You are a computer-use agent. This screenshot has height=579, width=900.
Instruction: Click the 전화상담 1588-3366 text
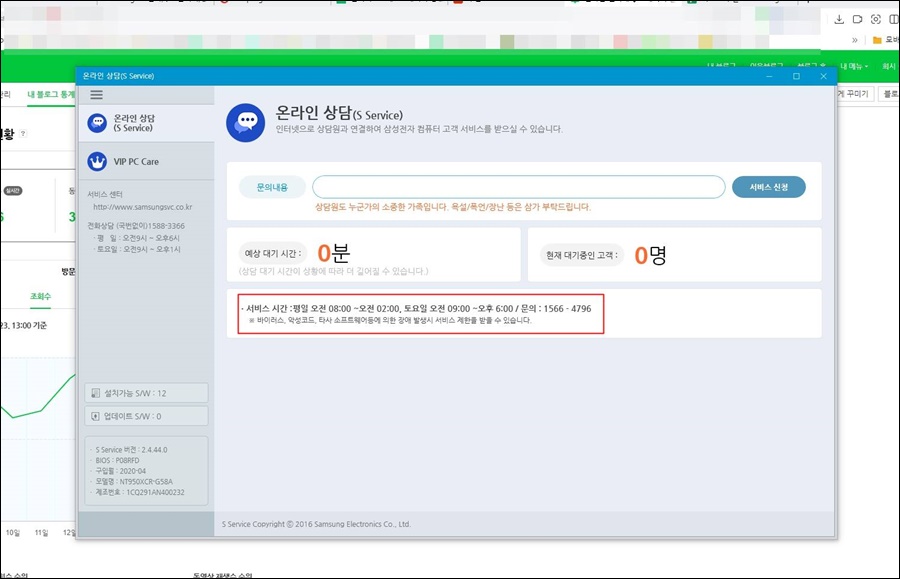[136, 226]
